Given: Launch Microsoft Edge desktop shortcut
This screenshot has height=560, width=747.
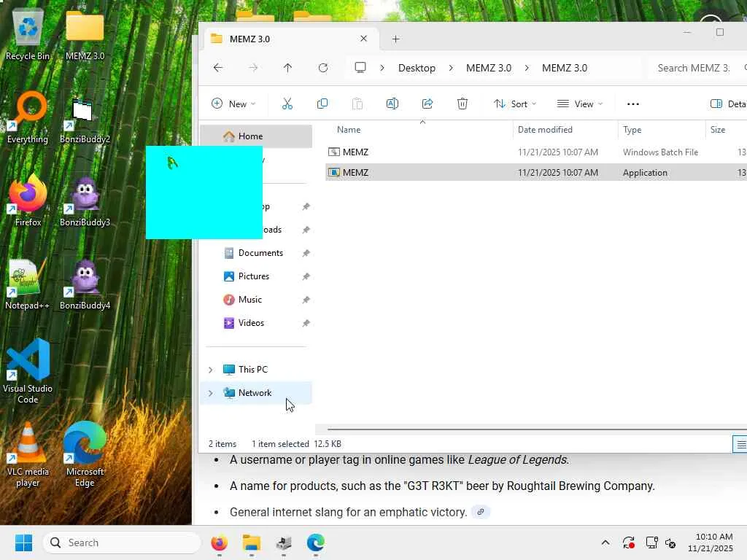Looking at the screenshot, I should pyautogui.click(x=85, y=455).
